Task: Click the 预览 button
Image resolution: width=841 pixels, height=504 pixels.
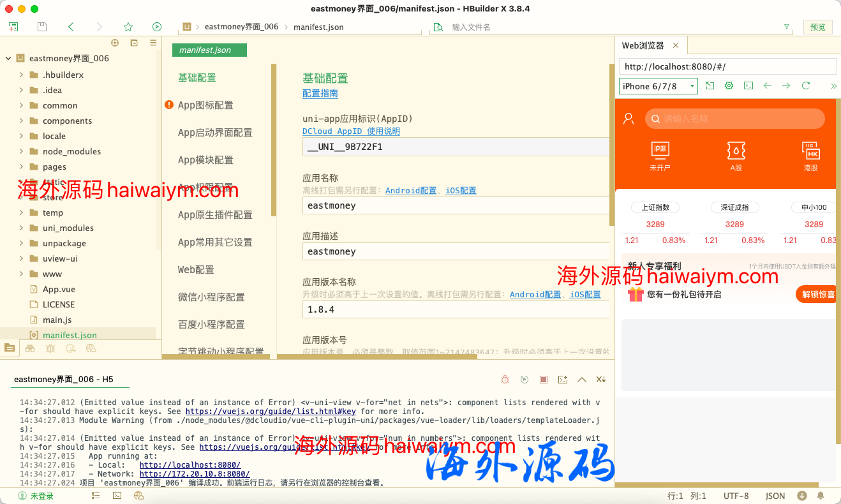Action: [817, 27]
